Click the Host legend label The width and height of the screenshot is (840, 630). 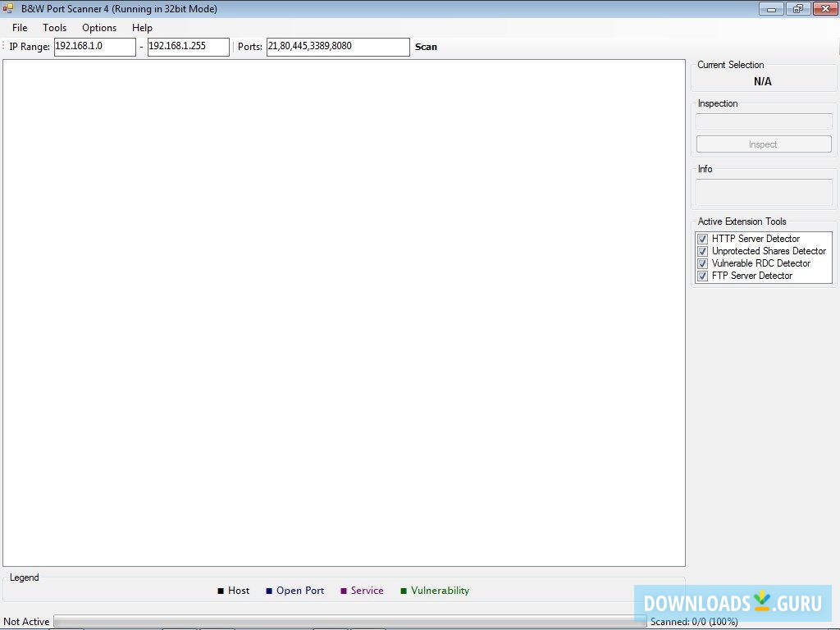coord(239,591)
